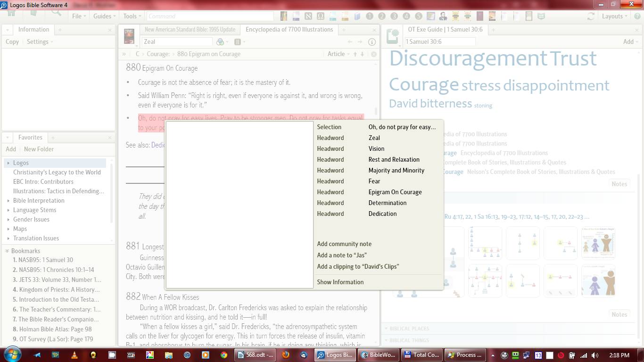
Task: Open the File menu
Action: tap(79, 16)
